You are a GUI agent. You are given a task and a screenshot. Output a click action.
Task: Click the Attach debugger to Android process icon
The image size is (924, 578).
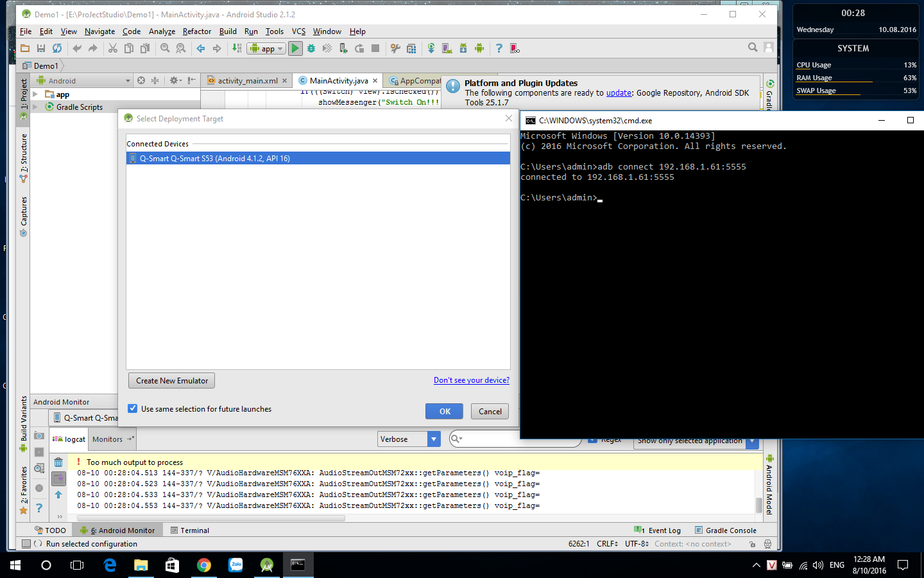tap(343, 48)
